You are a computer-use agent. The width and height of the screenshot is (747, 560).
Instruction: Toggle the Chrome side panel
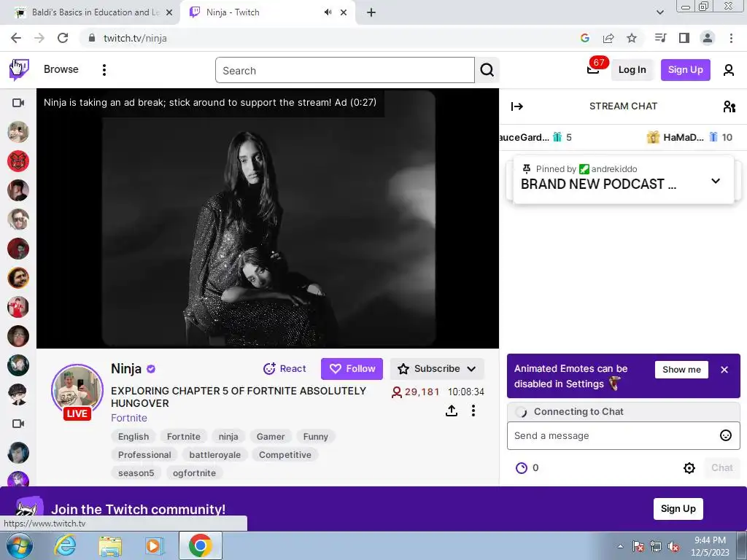pyautogui.click(x=684, y=38)
